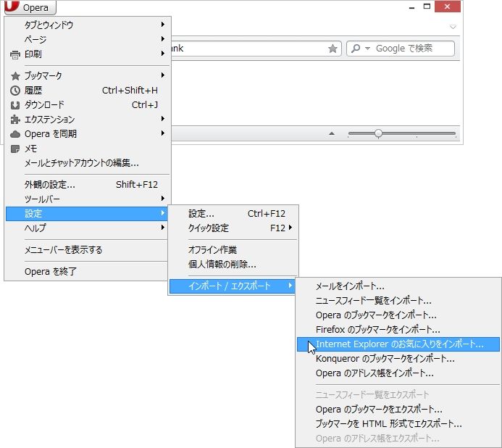
Task: Click bookmark star in address bar
Action: coord(332,49)
